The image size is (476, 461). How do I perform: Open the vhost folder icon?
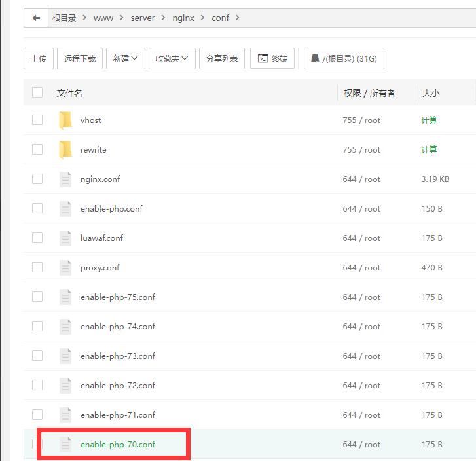65,120
